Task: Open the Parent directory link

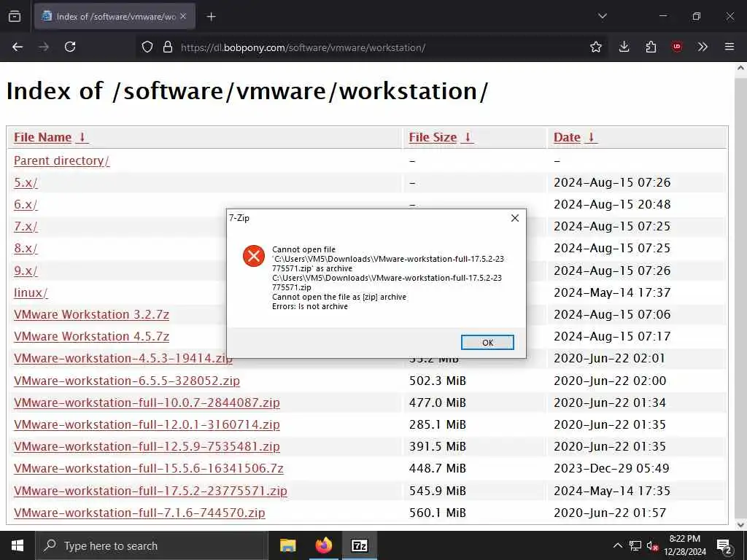Action: point(61,161)
